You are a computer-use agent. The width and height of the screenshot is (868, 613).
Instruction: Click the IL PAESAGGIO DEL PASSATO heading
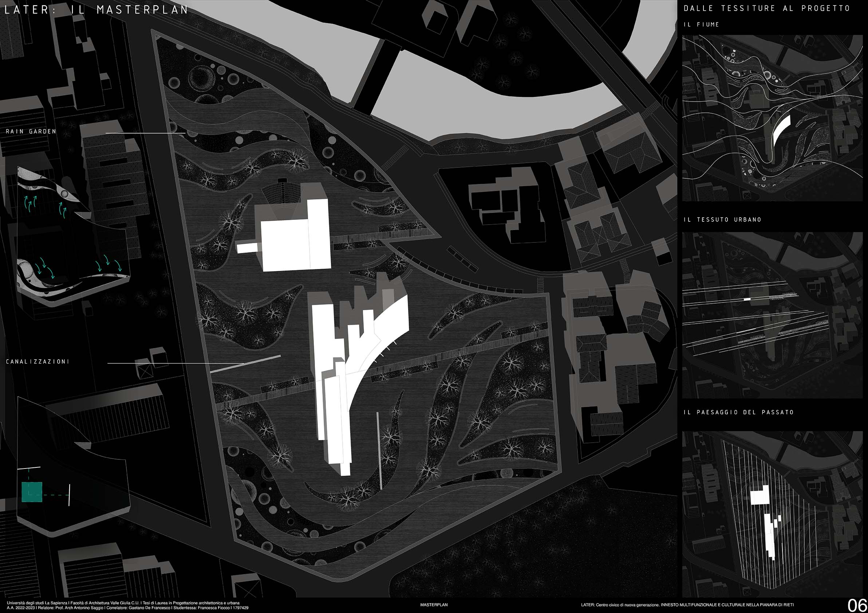coord(738,412)
